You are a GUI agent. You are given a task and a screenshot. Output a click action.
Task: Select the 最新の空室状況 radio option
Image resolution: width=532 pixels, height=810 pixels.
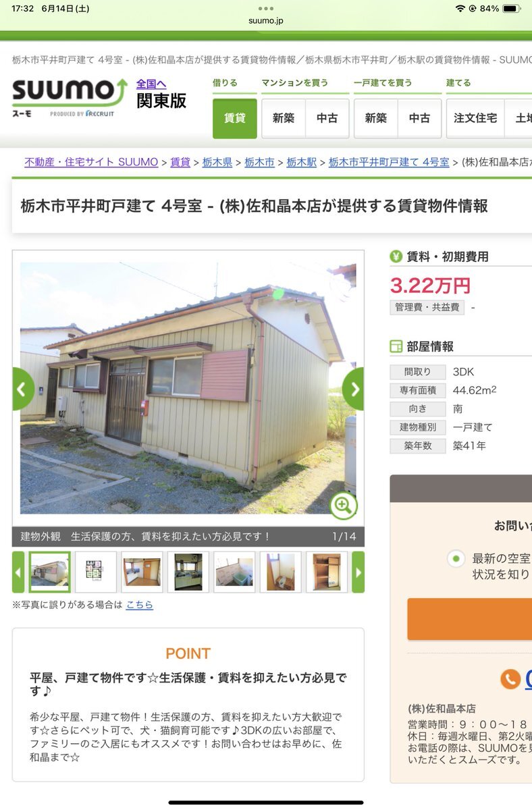point(457,559)
